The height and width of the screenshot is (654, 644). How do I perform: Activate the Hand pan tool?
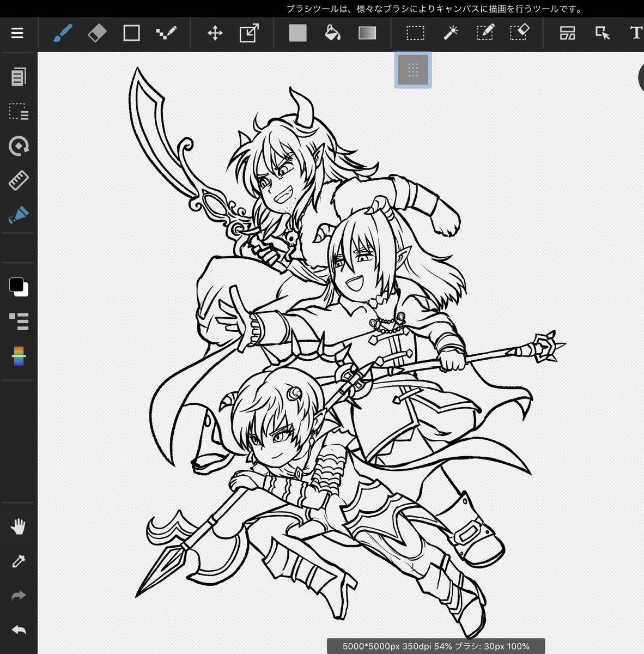[19, 526]
